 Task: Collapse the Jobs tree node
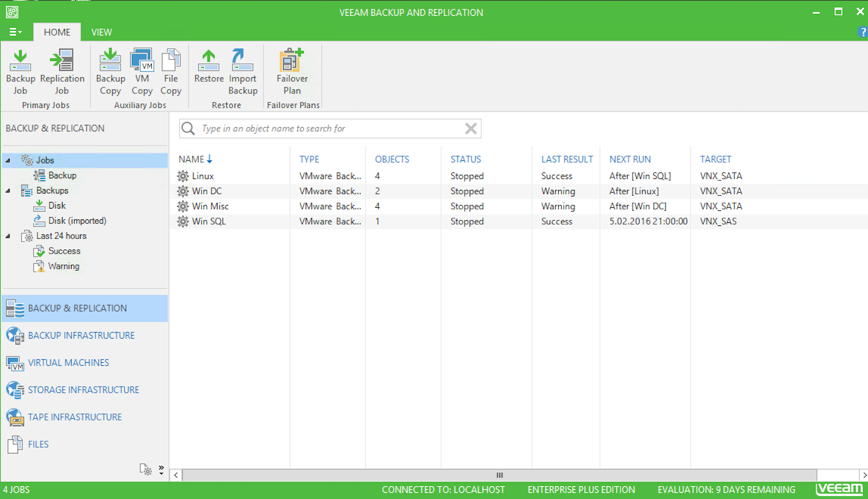(x=8, y=160)
